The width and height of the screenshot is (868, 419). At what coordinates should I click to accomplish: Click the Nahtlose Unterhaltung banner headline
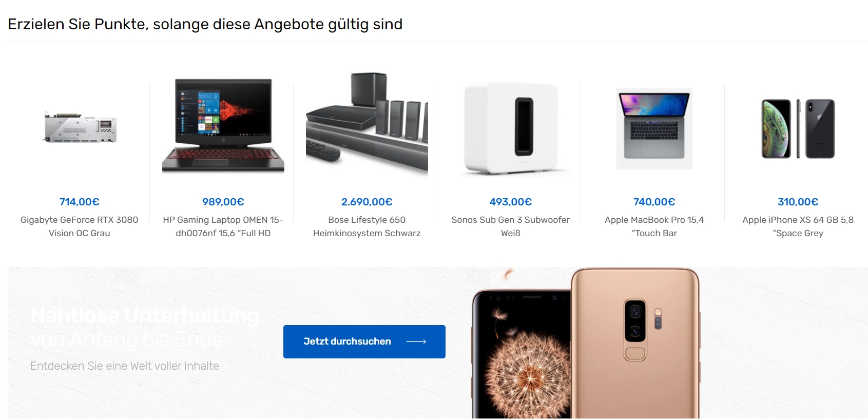(145, 327)
